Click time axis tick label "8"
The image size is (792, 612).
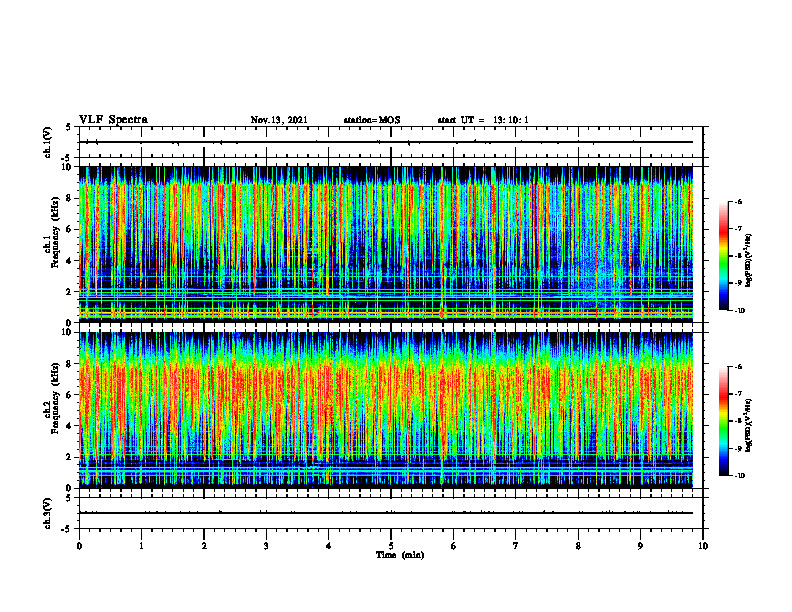coord(578,546)
